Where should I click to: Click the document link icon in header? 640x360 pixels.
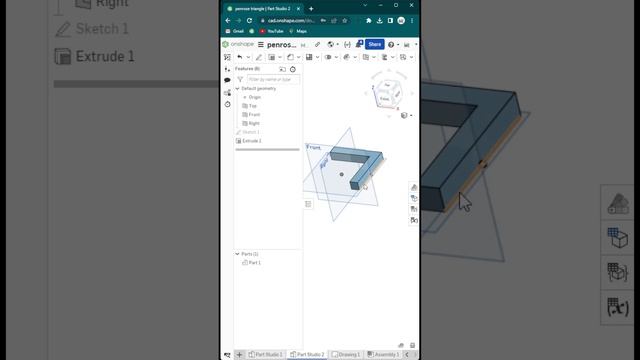(317, 44)
